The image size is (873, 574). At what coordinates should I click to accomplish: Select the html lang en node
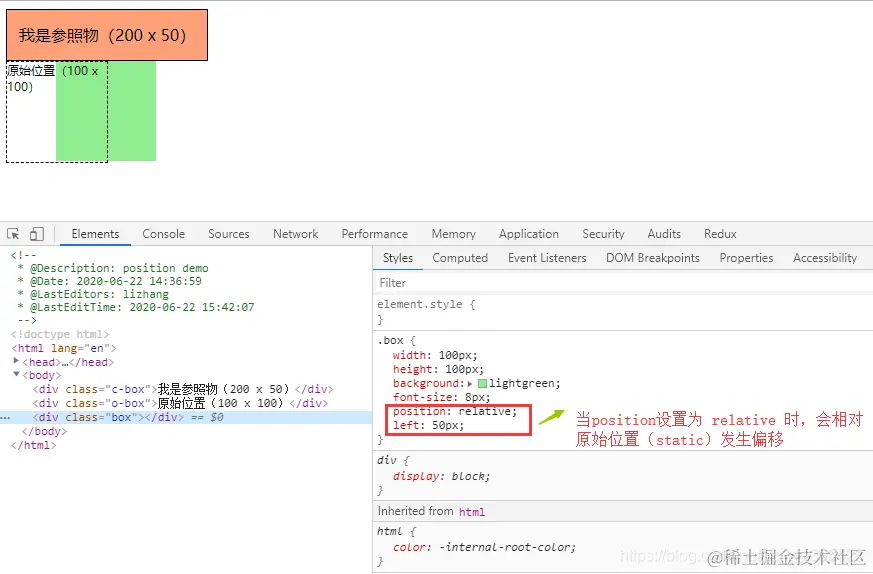(x=64, y=348)
